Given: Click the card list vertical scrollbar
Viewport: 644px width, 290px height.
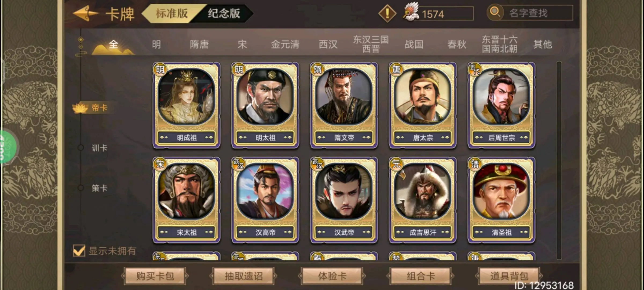Looking at the screenshot, I should 559,160.
